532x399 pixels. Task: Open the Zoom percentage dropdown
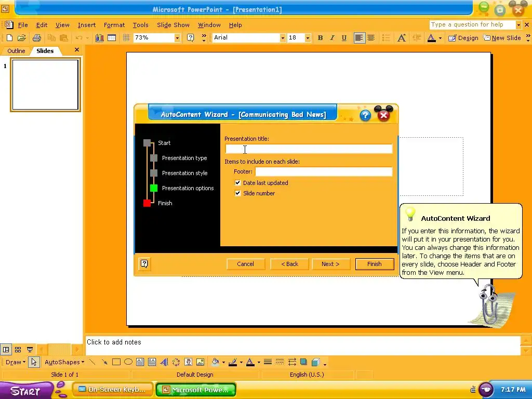[177, 38]
